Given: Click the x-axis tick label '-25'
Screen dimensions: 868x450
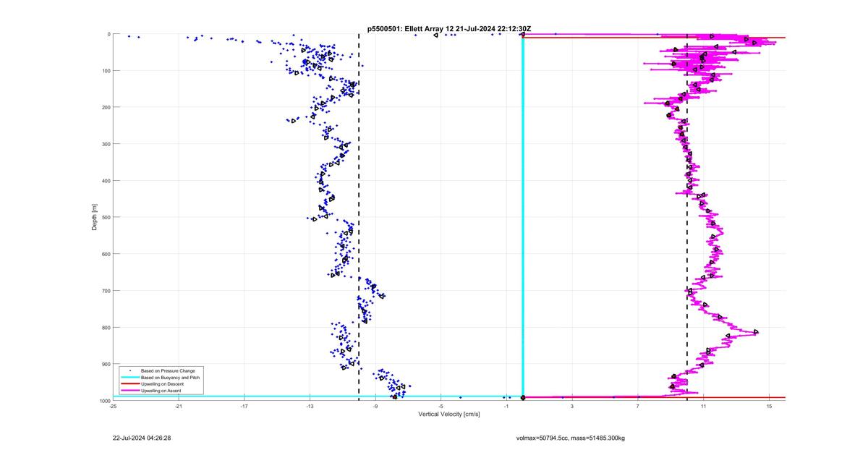Looking at the screenshot, I should [x=113, y=407].
